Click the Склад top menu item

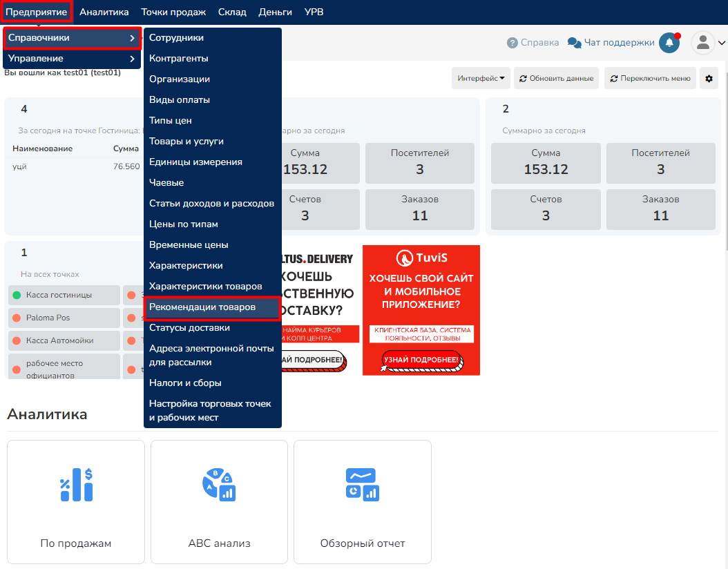tap(232, 12)
